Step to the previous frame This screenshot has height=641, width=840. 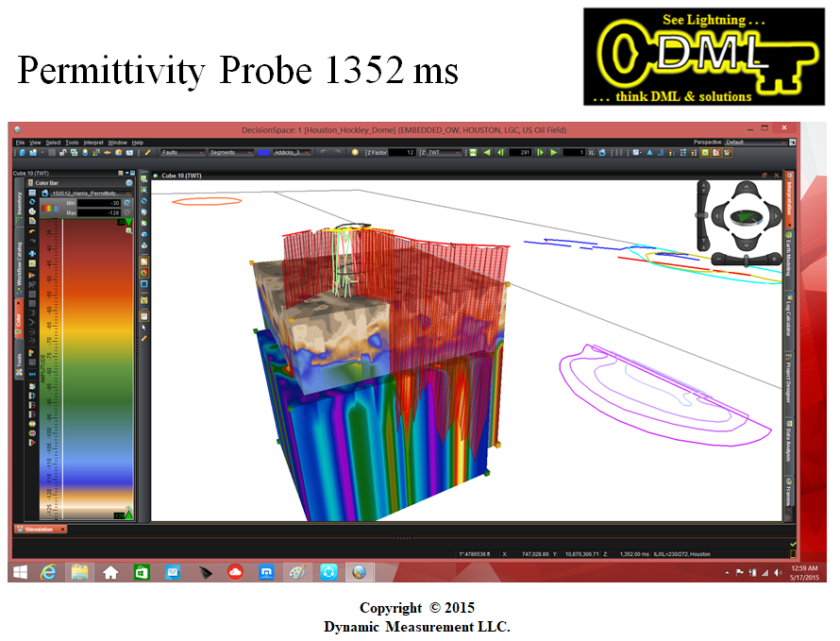point(500,153)
